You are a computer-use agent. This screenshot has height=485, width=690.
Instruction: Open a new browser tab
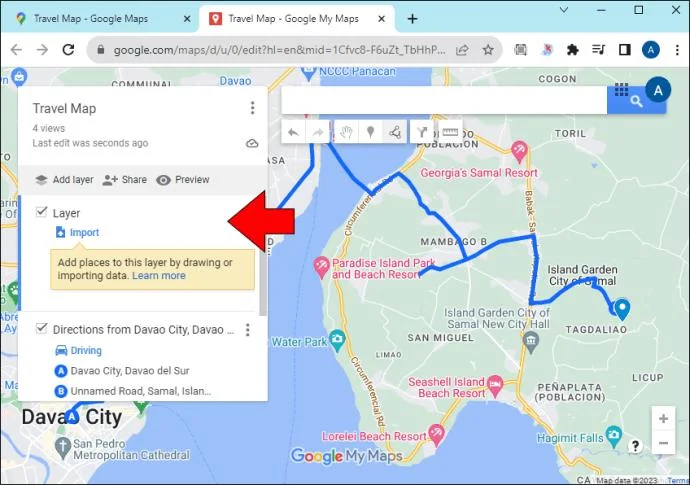412,19
